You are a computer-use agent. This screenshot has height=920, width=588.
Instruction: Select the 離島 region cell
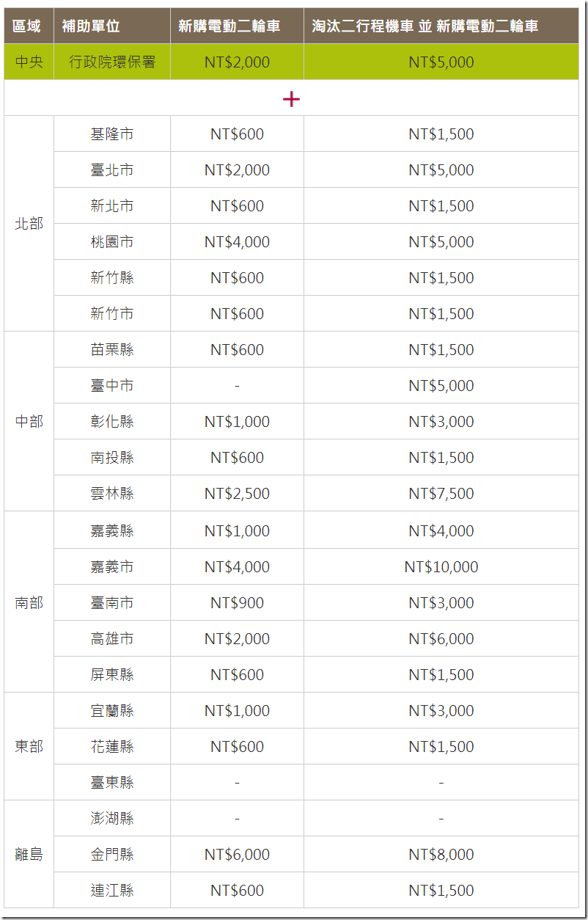[29, 855]
